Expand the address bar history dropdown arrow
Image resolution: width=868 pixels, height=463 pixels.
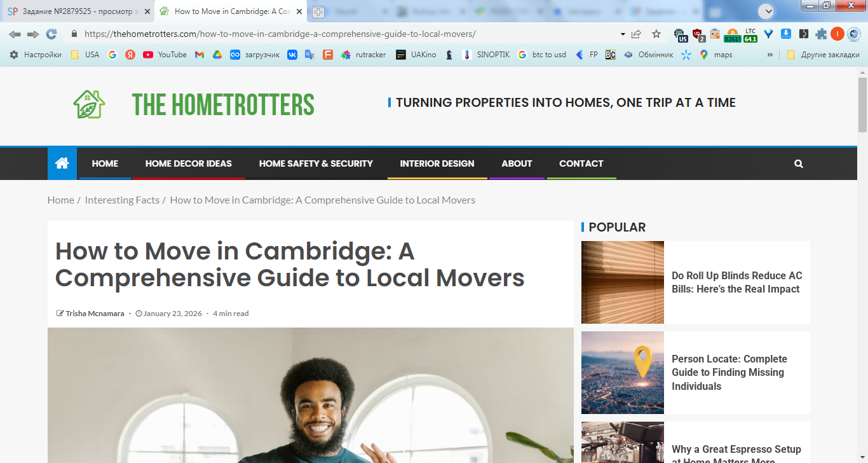[x=622, y=34]
